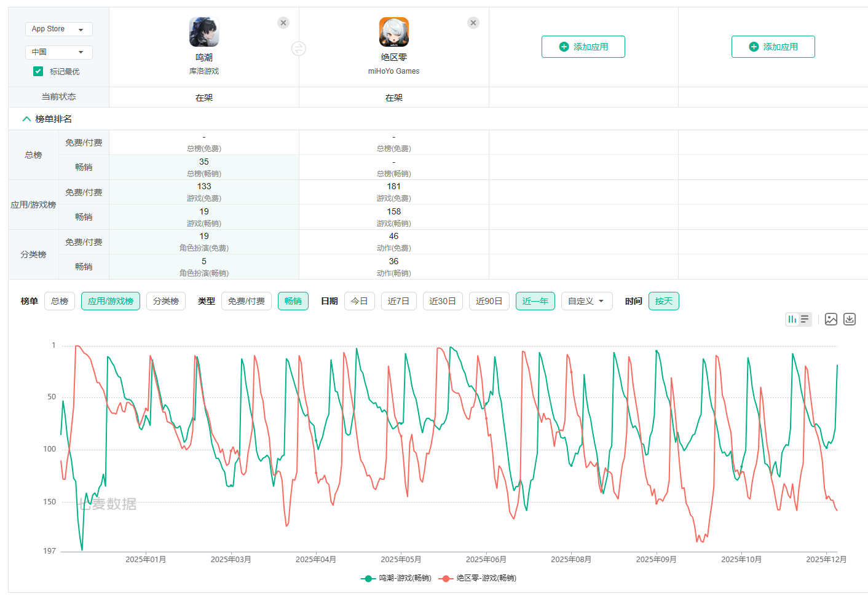This screenshot has height=599, width=868.
Task: Click the 鸣潮 app icon
Action: pos(204,32)
